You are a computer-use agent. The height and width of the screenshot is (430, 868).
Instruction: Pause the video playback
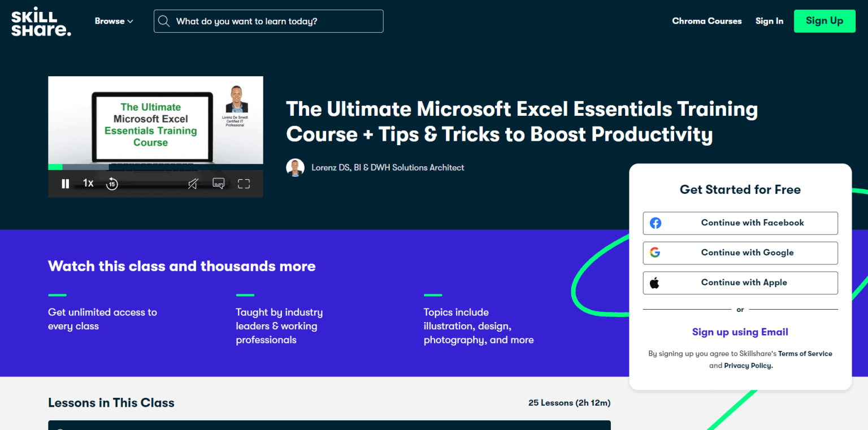65,184
